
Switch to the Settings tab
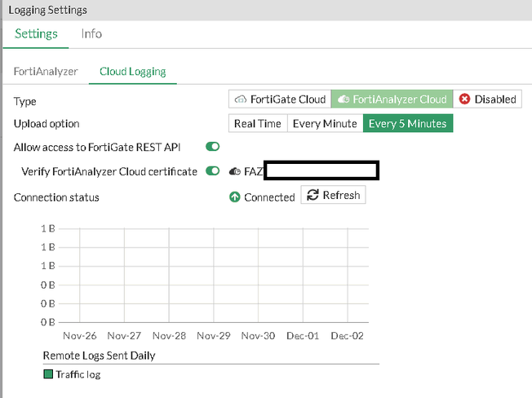point(36,34)
